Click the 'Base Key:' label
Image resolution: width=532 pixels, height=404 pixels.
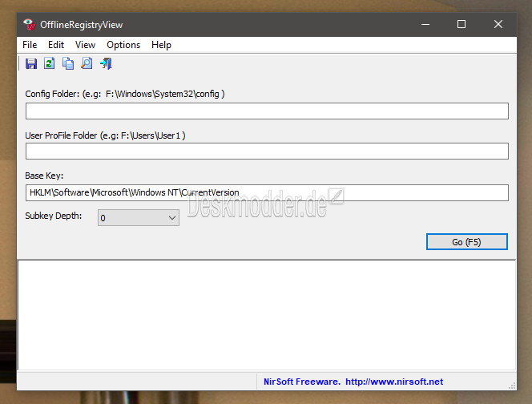point(44,176)
